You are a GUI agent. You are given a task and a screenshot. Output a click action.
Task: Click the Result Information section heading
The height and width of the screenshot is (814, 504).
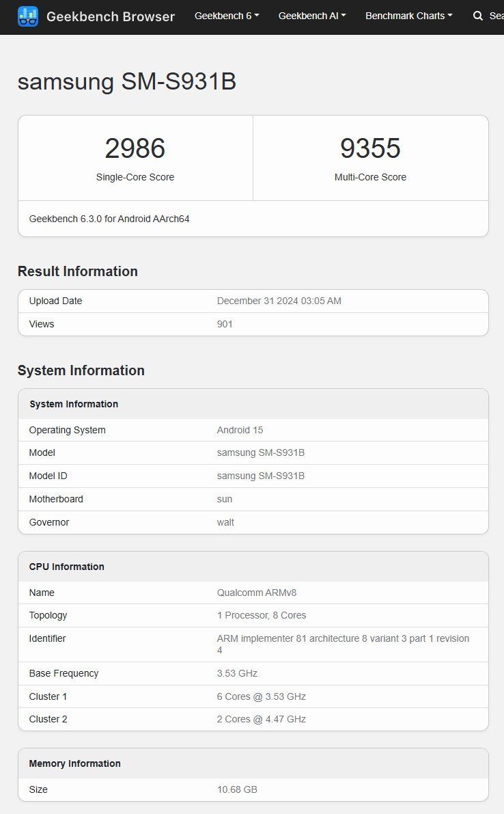77,271
